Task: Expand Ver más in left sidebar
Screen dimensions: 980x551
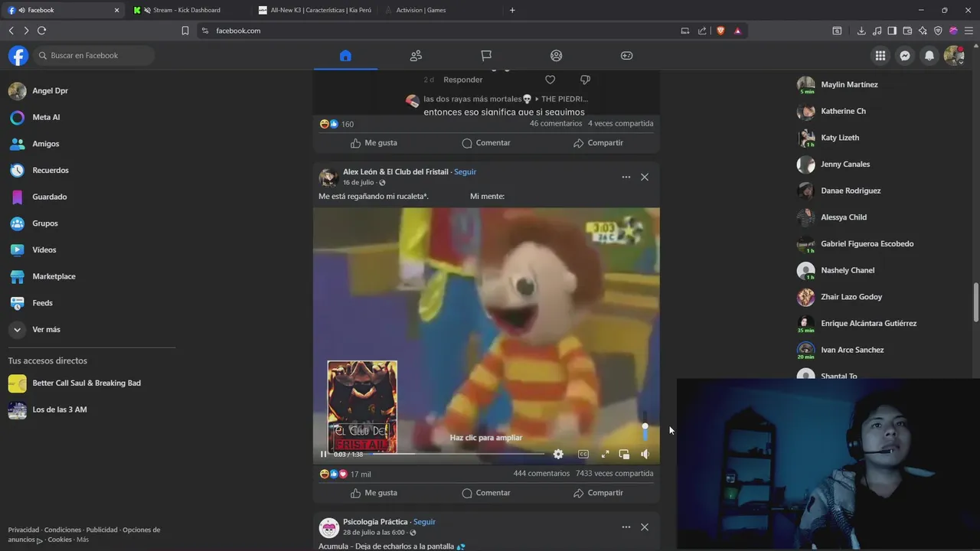Action: [x=90, y=330]
